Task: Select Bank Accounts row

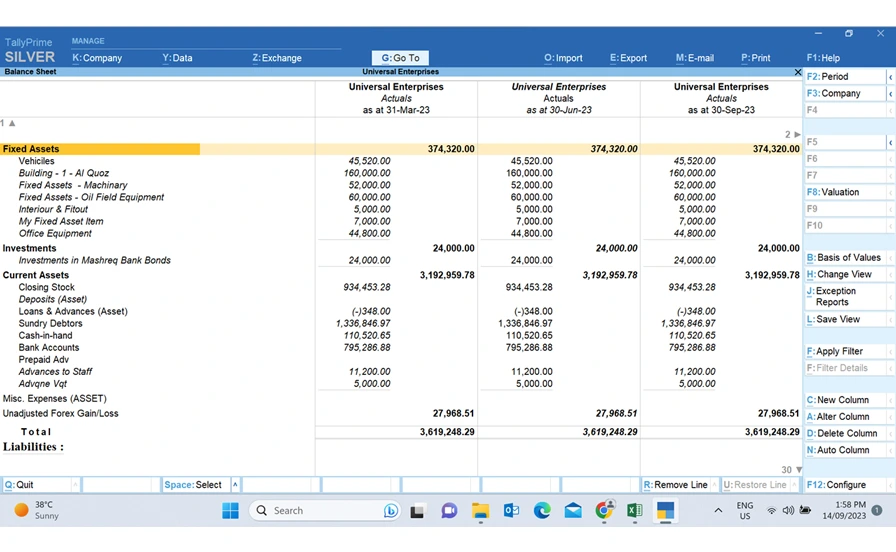Action: pos(400,347)
